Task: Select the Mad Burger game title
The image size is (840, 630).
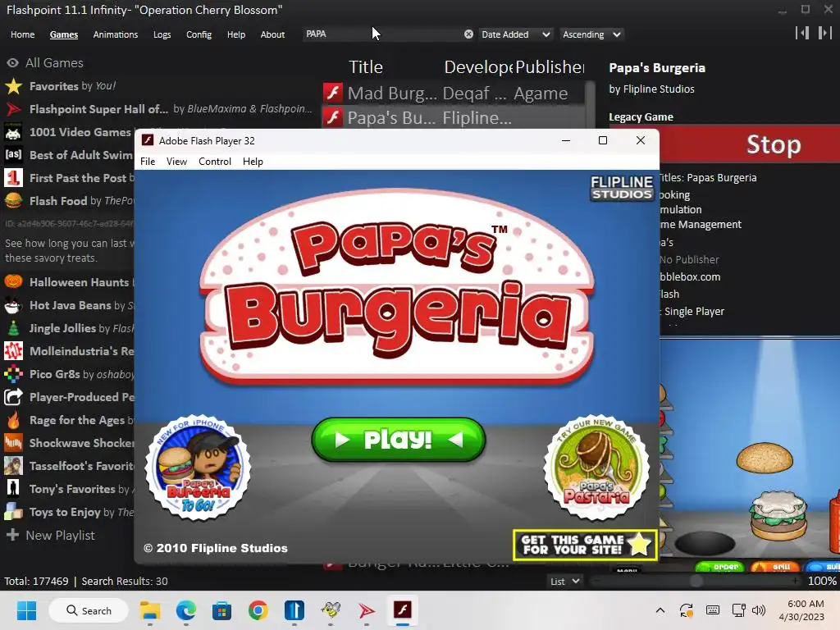Action: coord(391,93)
